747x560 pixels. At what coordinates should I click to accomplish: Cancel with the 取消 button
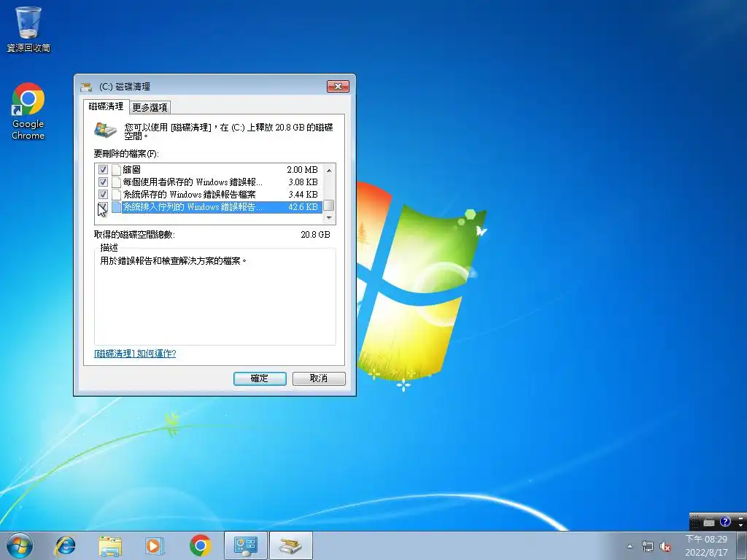pos(319,378)
